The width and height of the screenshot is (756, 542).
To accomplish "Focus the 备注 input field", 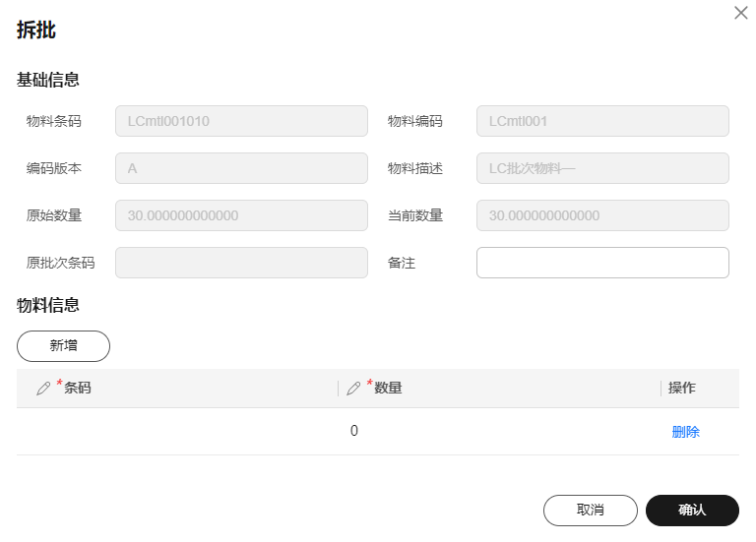I will pos(602,263).
